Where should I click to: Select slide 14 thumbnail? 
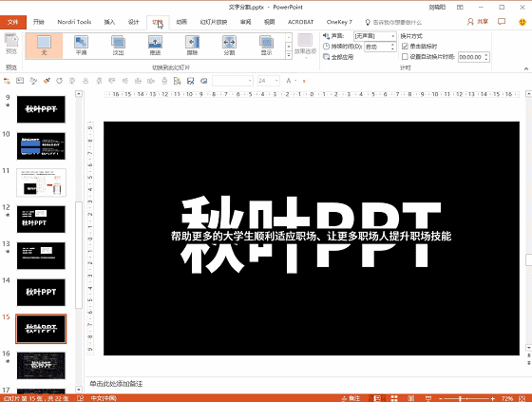(x=41, y=293)
